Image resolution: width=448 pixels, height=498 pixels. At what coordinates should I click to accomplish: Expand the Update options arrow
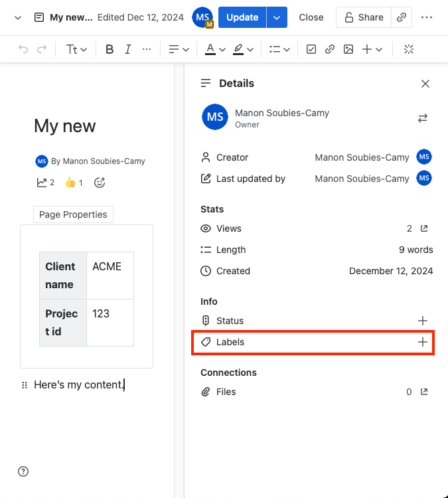click(x=277, y=17)
